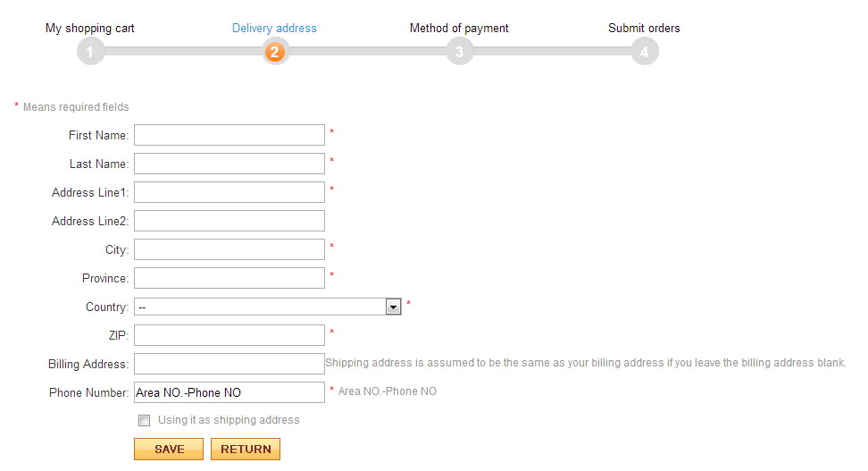Click the City input field
This screenshot has width=868, height=471.
tap(230, 249)
